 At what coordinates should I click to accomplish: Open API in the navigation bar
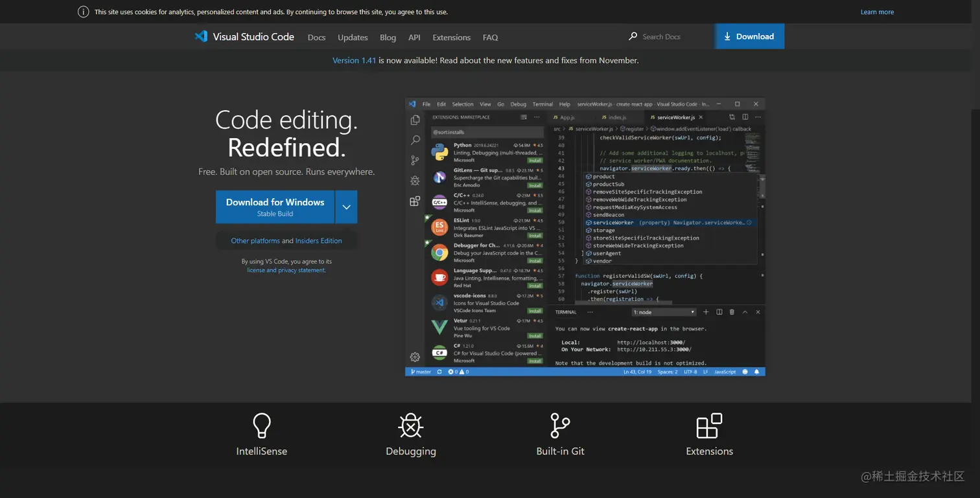click(x=414, y=38)
